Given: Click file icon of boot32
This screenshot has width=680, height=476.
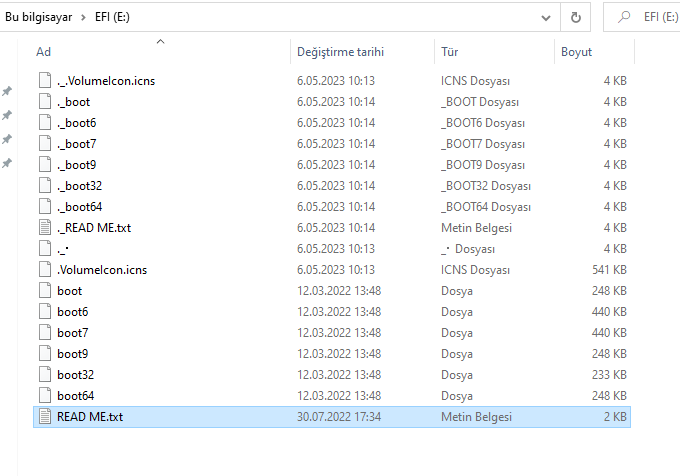Looking at the screenshot, I should point(45,375).
